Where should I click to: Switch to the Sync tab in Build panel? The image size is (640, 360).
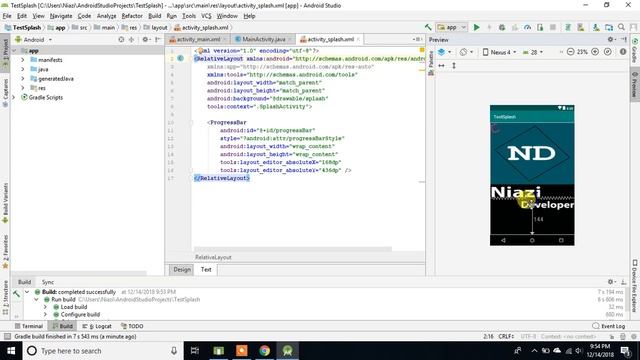click(48, 282)
